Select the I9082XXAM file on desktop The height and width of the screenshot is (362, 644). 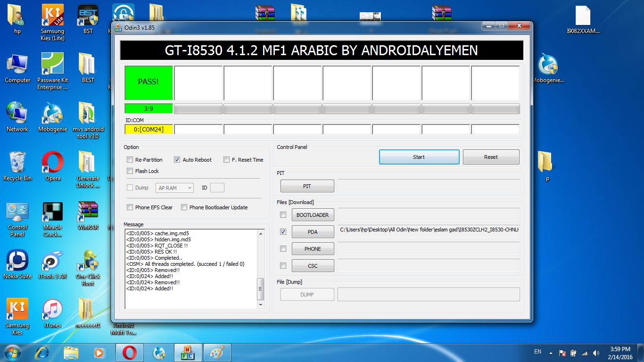[583, 19]
